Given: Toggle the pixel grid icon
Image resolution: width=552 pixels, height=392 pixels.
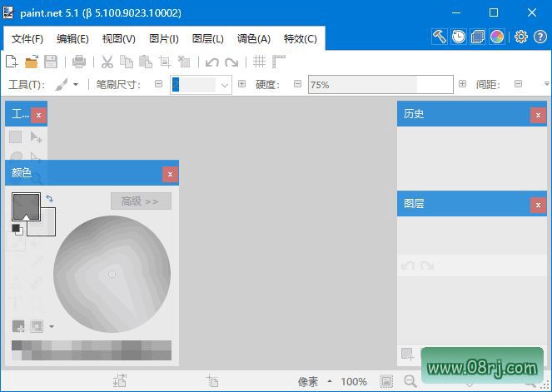Looking at the screenshot, I should [x=260, y=62].
